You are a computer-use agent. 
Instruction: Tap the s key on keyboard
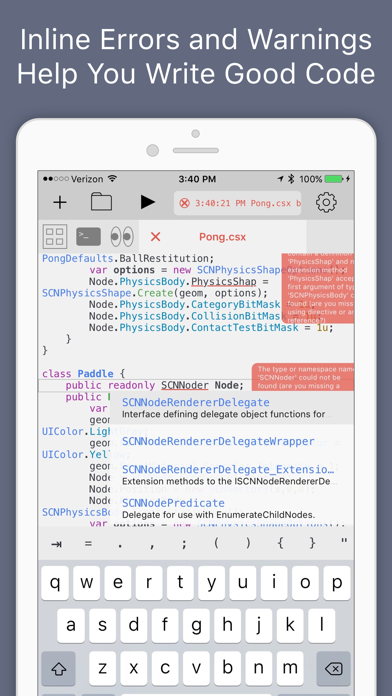click(x=102, y=626)
